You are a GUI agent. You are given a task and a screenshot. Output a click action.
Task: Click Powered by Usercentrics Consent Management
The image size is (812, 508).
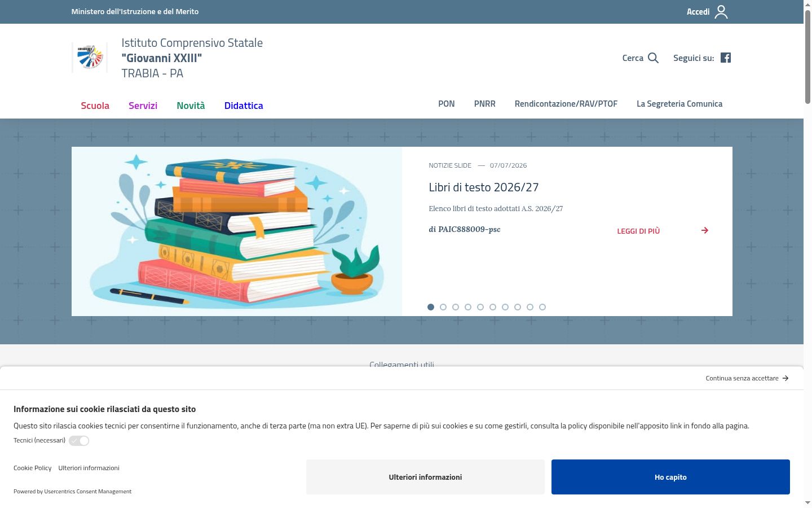(x=72, y=492)
